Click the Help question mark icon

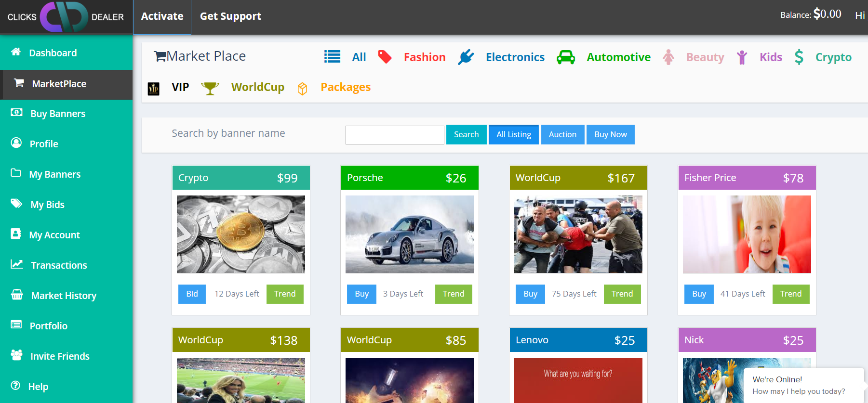click(15, 385)
